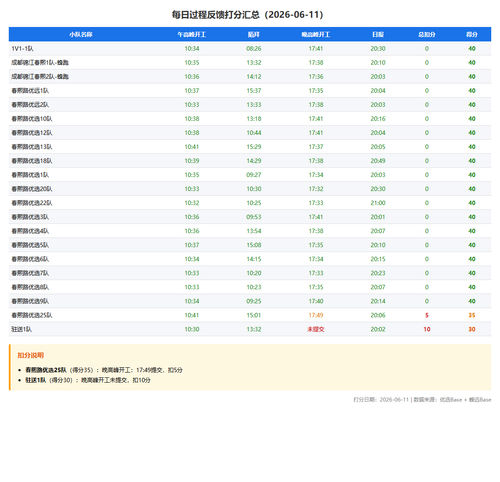This screenshot has height=482, width=500.
Task: Select the 春熙路优选8队 name cell
Action: (30, 287)
